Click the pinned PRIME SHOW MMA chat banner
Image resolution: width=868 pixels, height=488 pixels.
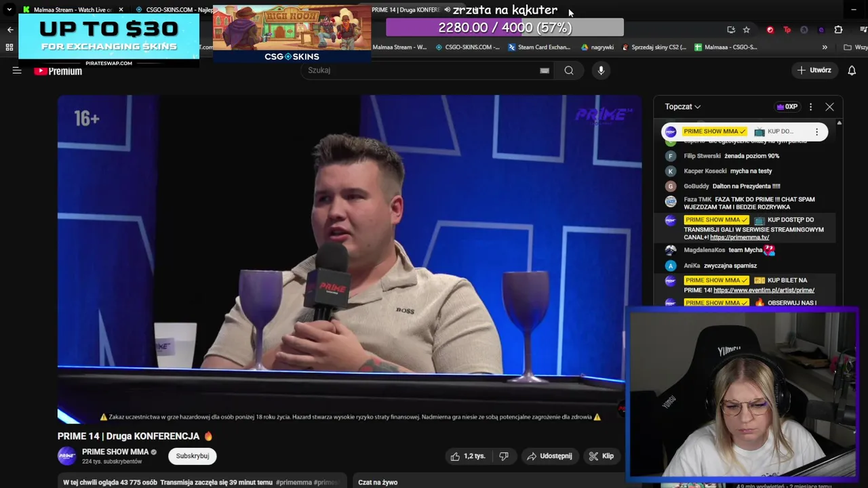(745, 131)
